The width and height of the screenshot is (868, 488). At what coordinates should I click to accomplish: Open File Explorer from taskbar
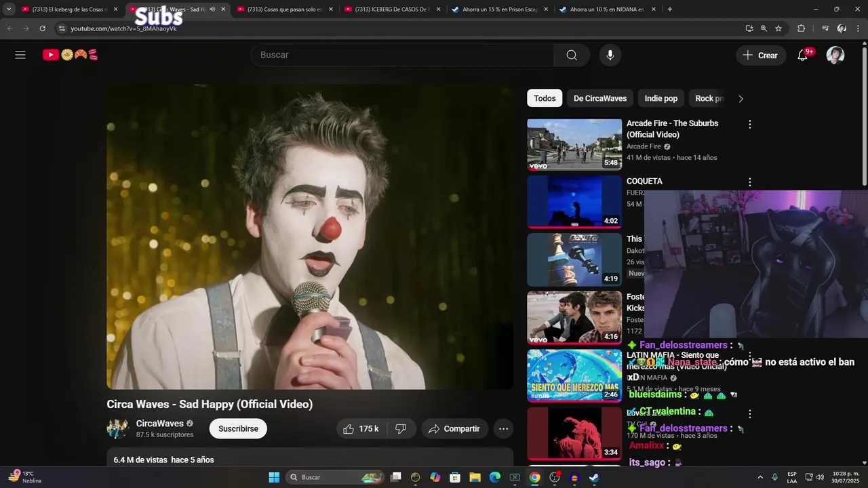pyautogui.click(x=475, y=477)
